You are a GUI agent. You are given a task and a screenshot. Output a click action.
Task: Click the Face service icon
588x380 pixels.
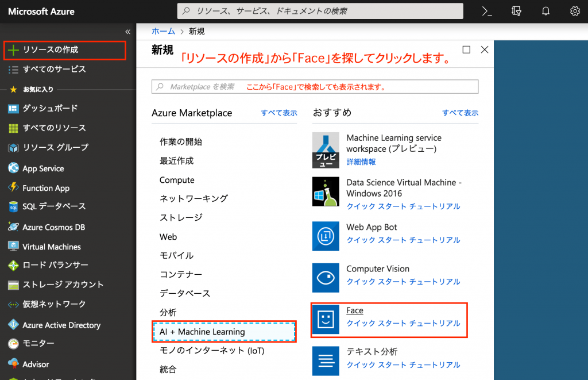tap(326, 320)
